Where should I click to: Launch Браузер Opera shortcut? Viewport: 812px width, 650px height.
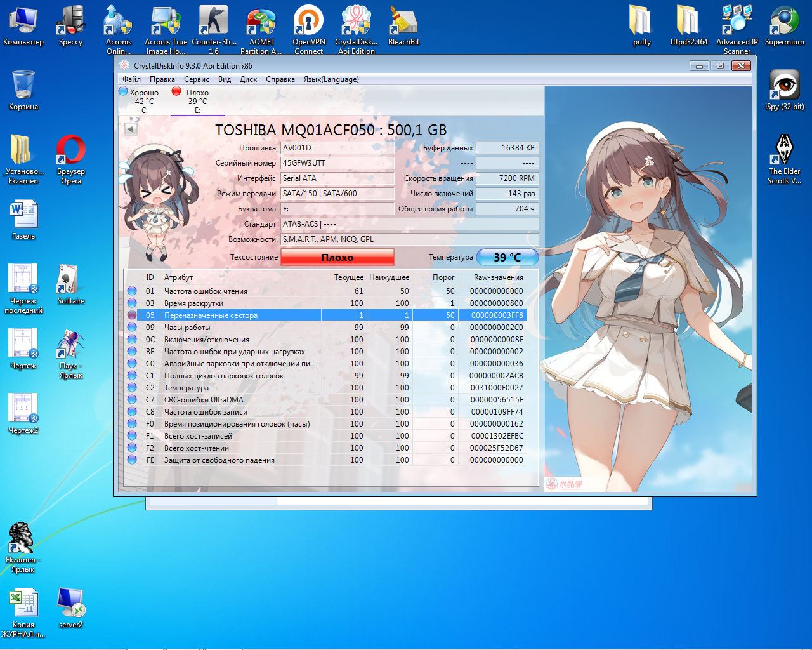[71, 159]
